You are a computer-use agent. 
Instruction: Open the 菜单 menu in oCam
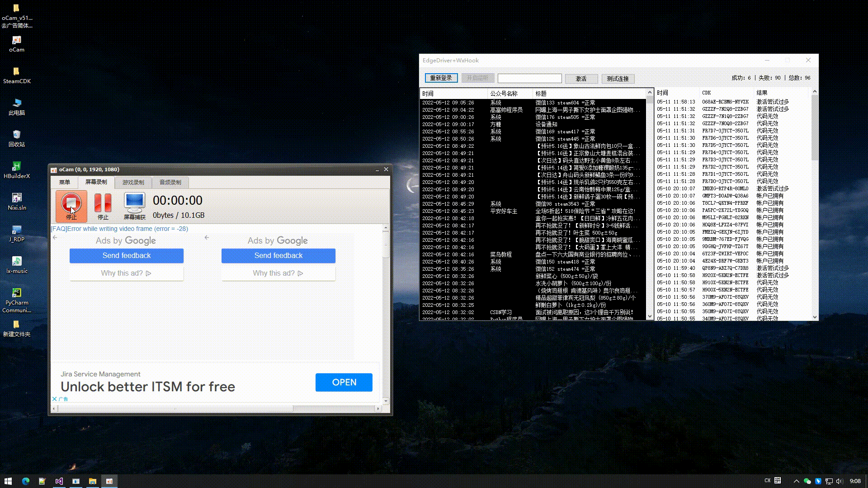[x=64, y=183]
